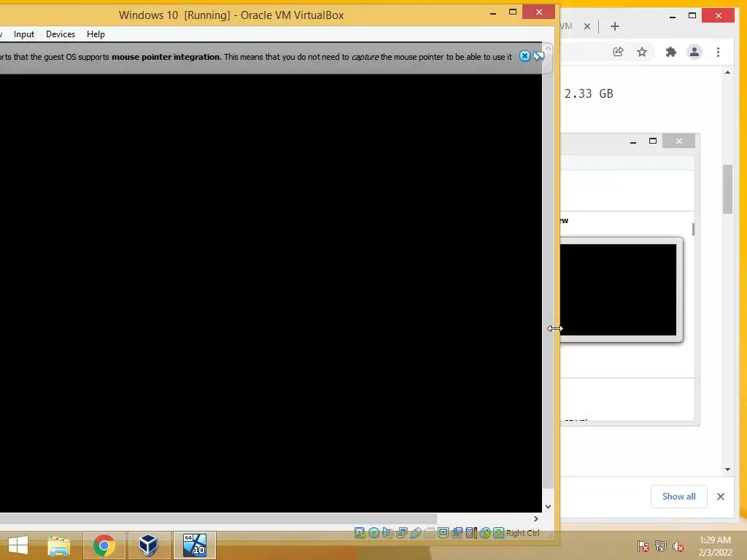The image size is (747, 560).
Task: Maximize the VirtualBox VM window
Action: [x=513, y=12]
